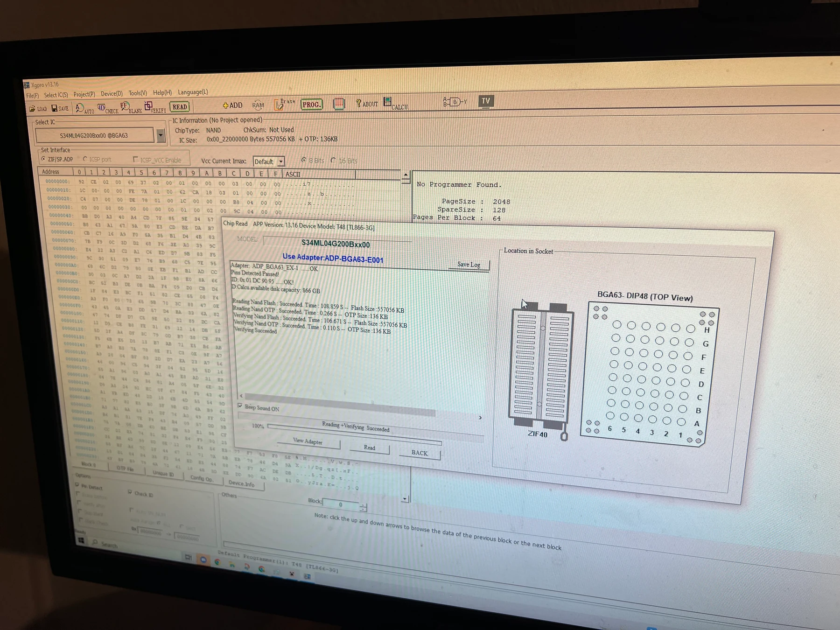Click the PROG. program icon
Image resolution: width=840 pixels, height=630 pixels.
tap(311, 104)
